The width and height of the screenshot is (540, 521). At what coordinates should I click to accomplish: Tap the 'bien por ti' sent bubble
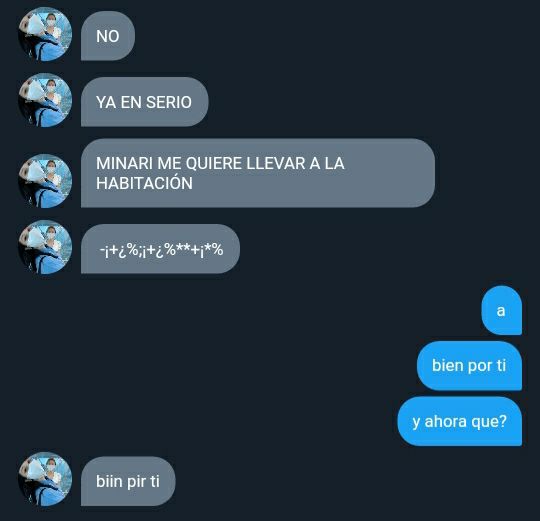pos(469,366)
